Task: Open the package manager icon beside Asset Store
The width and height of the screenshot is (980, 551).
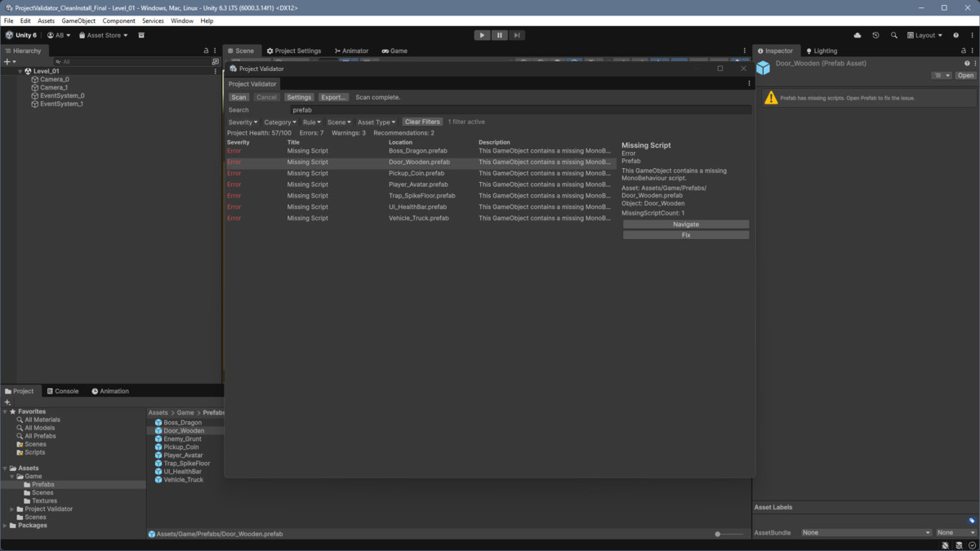Action: (x=141, y=35)
